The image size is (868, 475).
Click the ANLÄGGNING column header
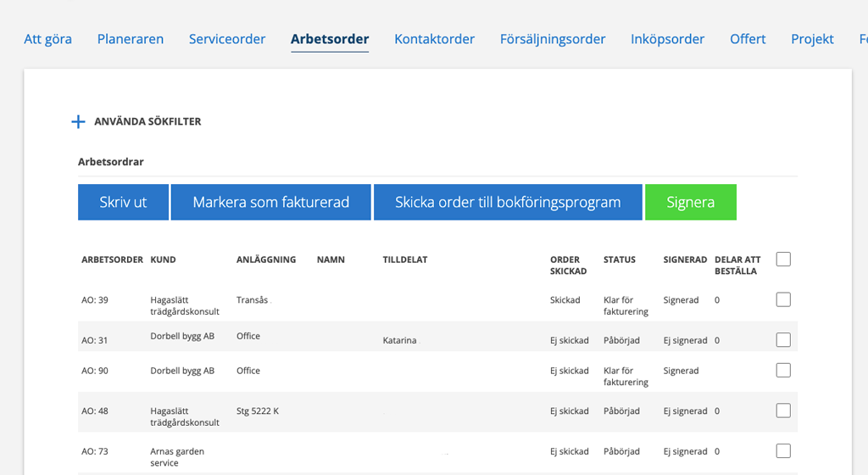point(265,260)
